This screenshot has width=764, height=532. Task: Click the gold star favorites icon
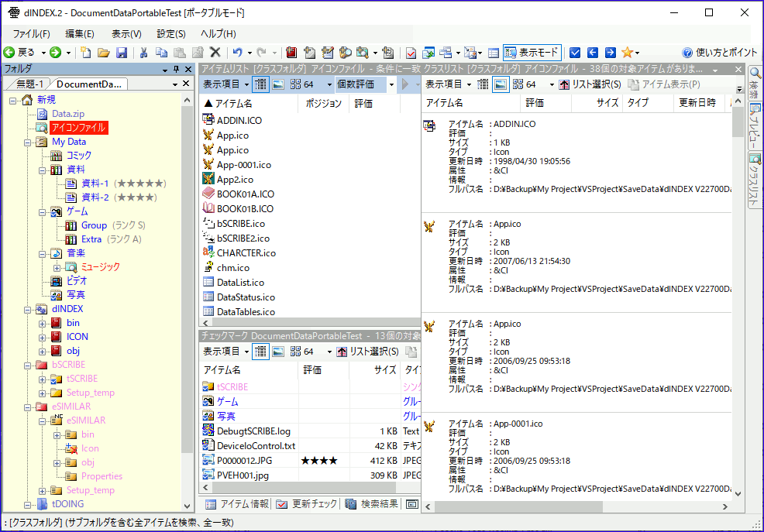coord(625,53)
